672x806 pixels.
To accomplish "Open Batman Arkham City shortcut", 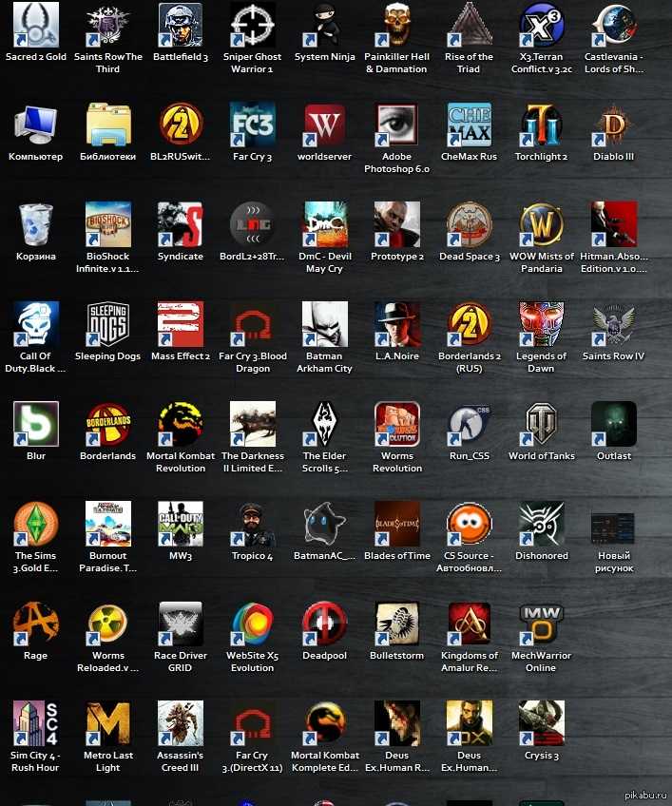I will tap(325, 324).
